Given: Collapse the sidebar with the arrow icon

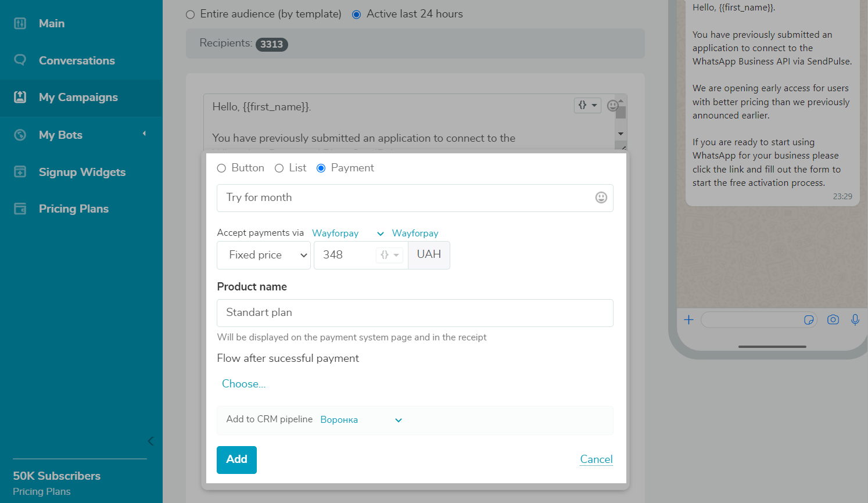Looking at the screenshot, I should click(x=150, y=441).
